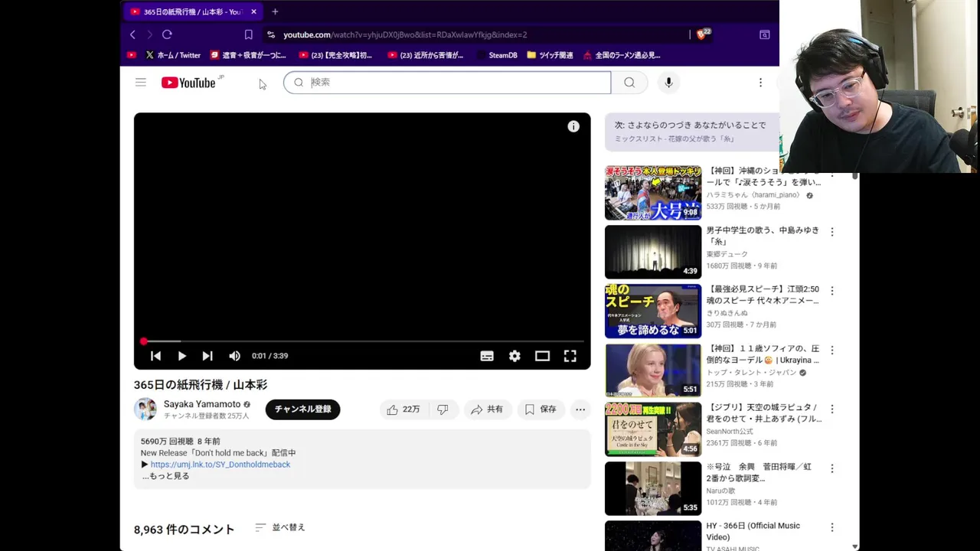980x551 pixels.
Task: Open the site information icon in address bar
Action: coord(271,34)
